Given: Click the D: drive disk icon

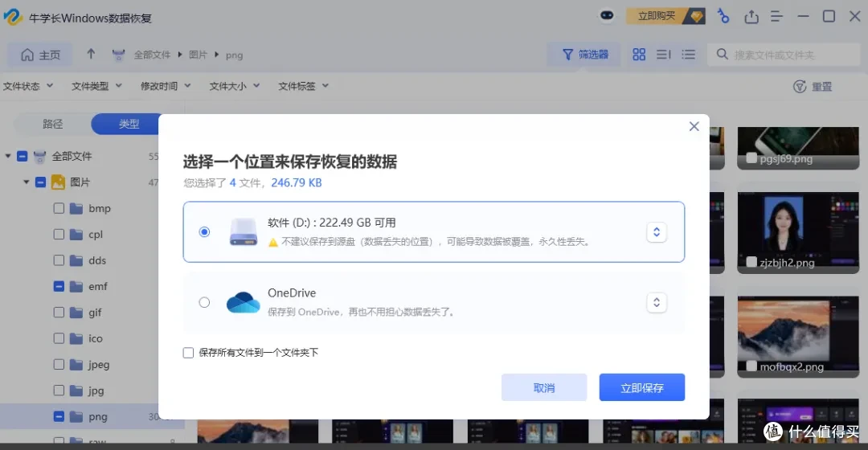Looking at the screenshot, I should [x=244, y=232].
